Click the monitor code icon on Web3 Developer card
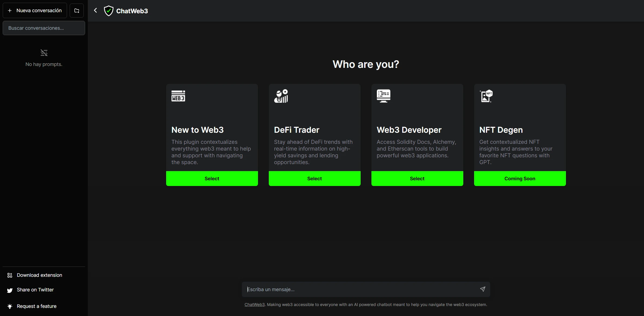The width and height of the screenshot is (644, 316). tap(384, 96)
